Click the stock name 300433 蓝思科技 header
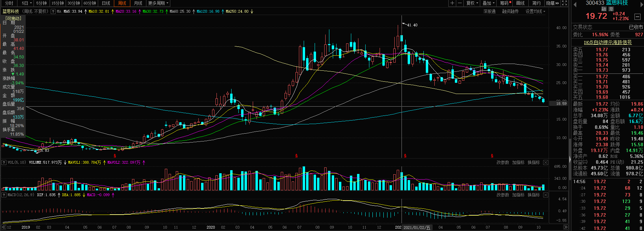 point(607,3)
